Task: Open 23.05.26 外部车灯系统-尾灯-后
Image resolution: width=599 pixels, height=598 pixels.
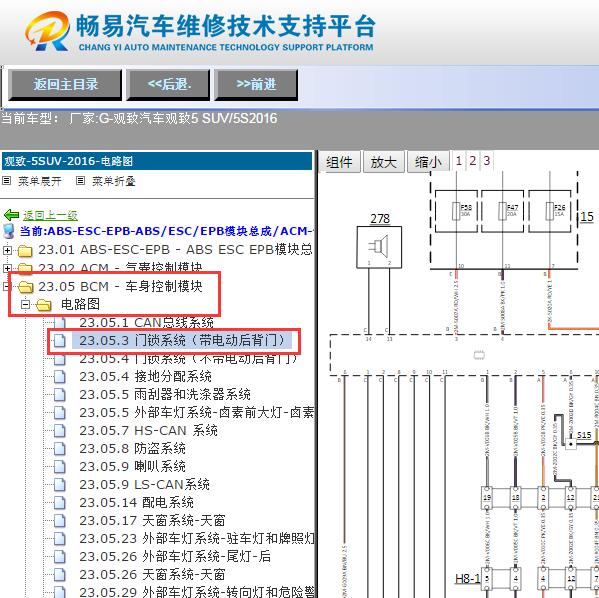Action: 175,556
